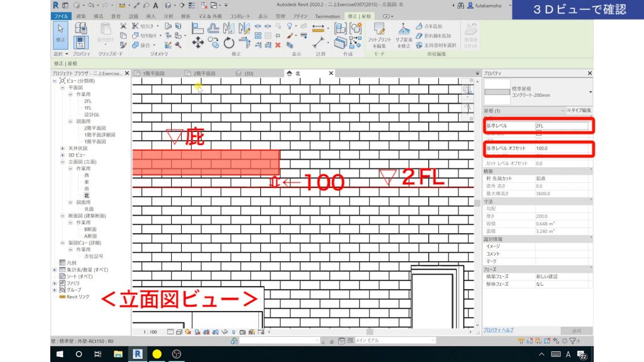This screenshot has width=644, height=362.
Task: Click the red Delete X icon
Action: [277, 45]
